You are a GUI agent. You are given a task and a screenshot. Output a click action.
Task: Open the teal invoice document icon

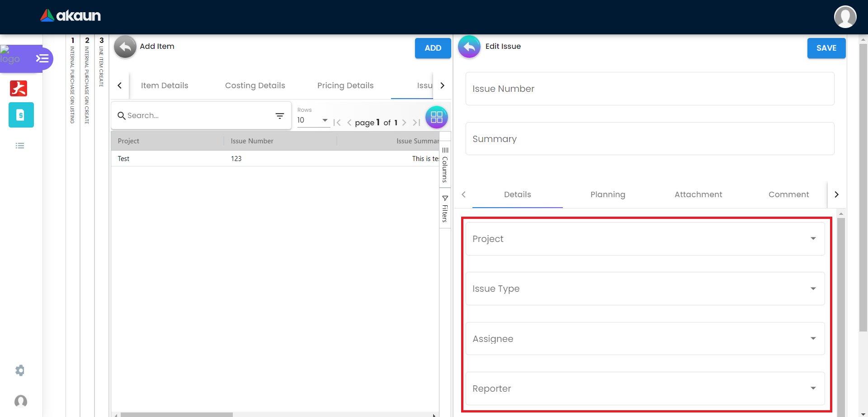pyautogui.click(x=21, y=115)
